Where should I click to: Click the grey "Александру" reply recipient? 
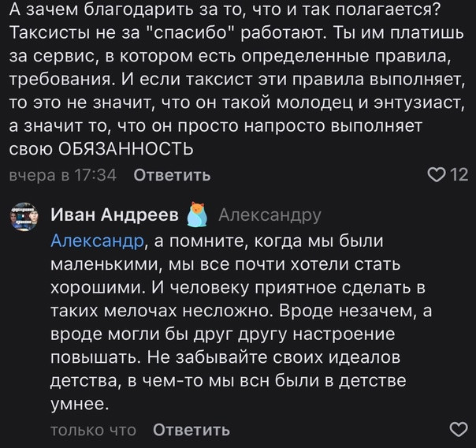269,215
